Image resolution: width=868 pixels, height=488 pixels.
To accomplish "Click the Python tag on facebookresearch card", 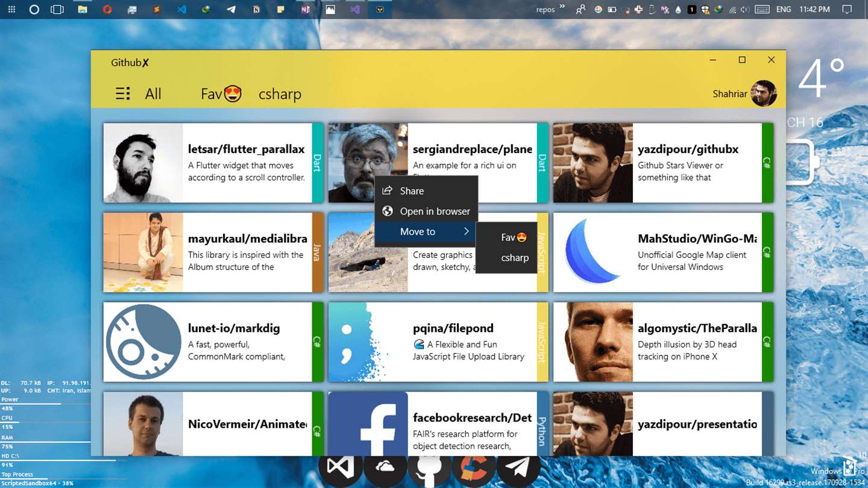I will point(542,424).
